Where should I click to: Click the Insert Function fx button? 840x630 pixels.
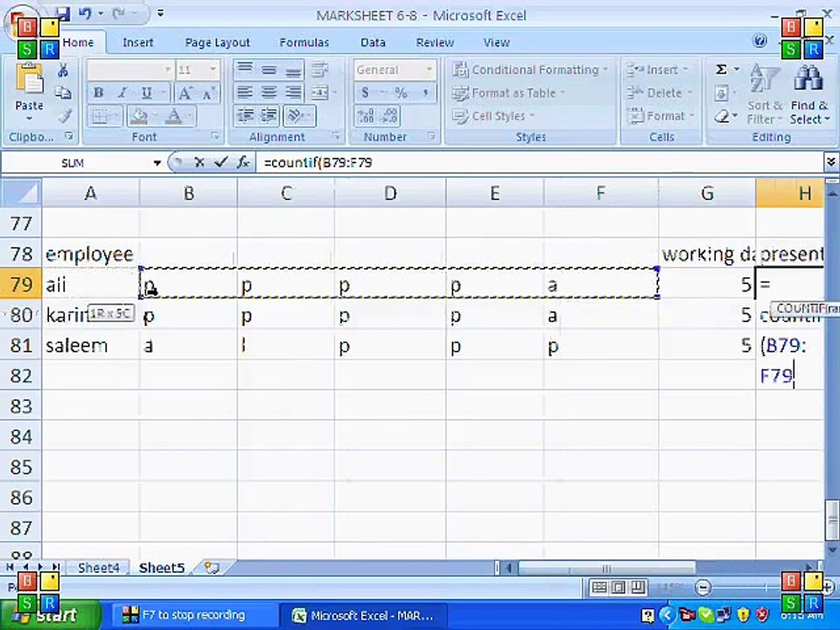point(243,163)
